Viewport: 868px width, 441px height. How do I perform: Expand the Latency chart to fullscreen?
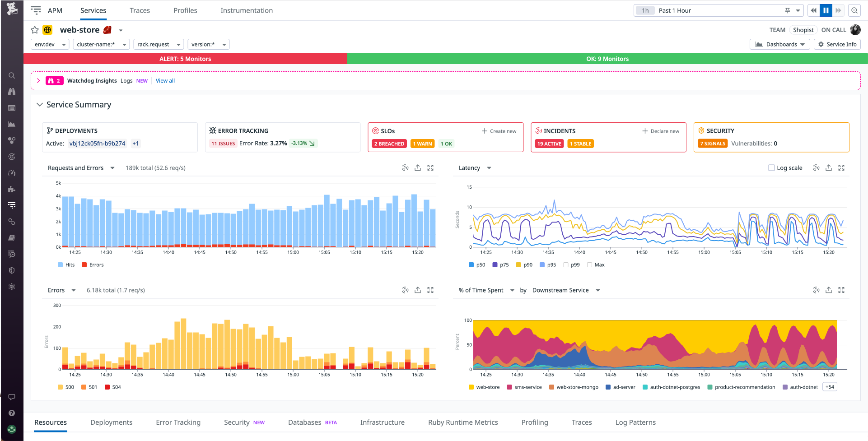click(x=841, y=167)
